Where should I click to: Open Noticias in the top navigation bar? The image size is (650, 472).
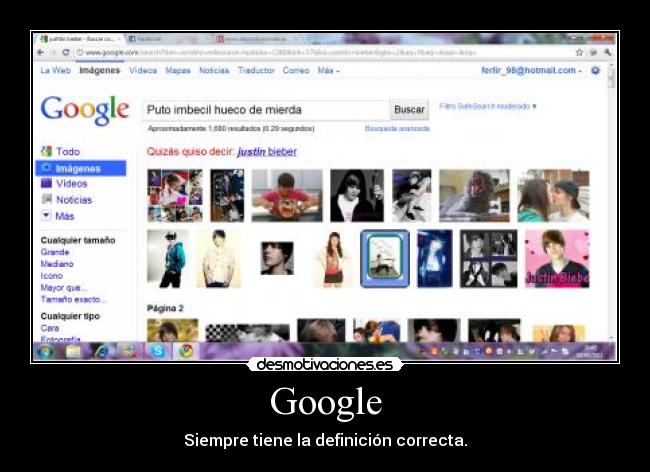[214, 70]
